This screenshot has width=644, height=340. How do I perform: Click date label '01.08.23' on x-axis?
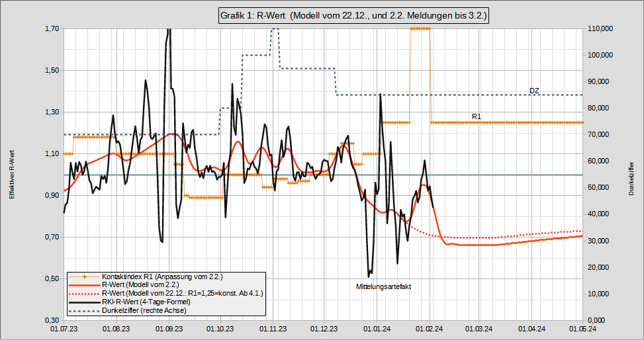116,329
